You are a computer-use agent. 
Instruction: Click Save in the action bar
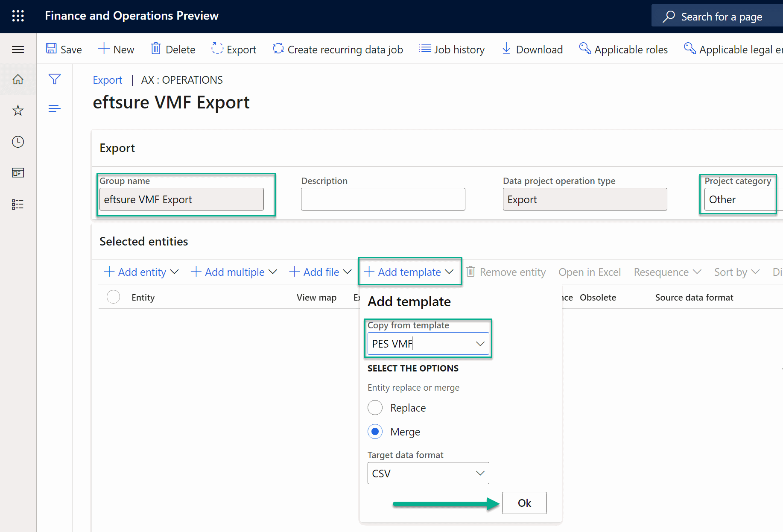[x=64, y=50]
